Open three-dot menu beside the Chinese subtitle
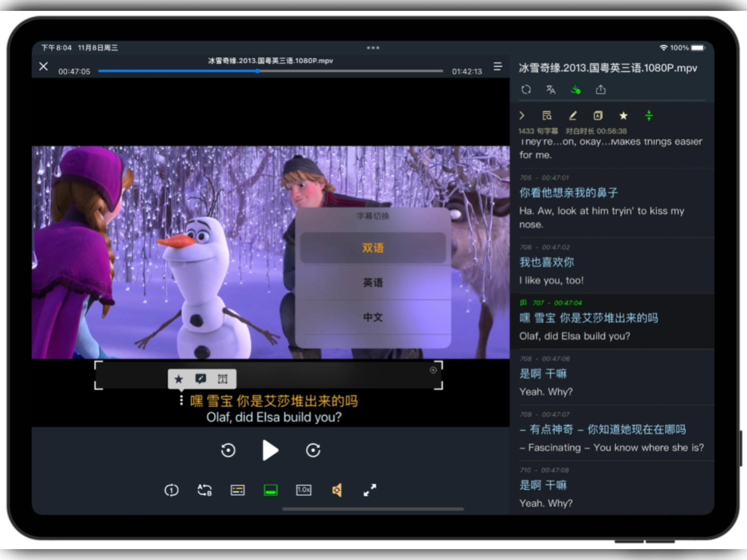The height and width of the screenshot is (560, 747). tap(181, 401)
